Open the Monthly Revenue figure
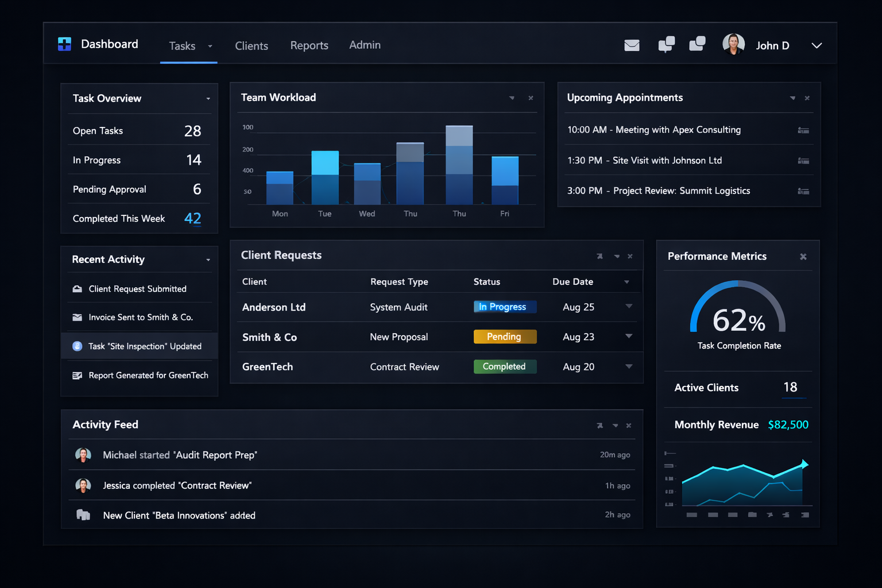This screenshot has height=588, width=882. (788, 424)
